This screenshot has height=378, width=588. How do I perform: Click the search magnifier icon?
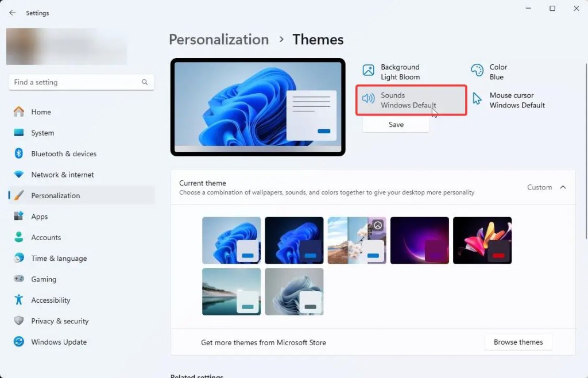tap(145, 82)
